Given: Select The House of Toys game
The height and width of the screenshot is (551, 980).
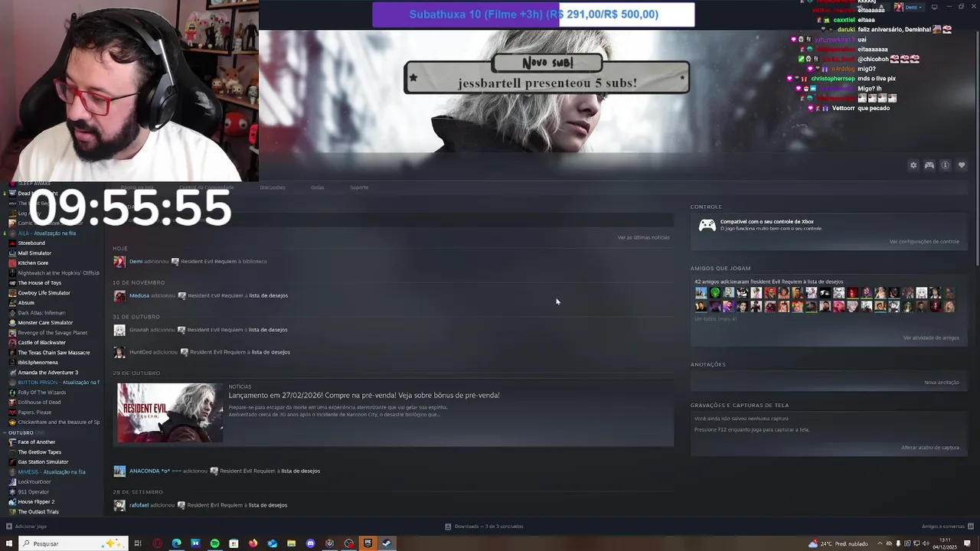Looking at the screenshot, I should 39,283.
